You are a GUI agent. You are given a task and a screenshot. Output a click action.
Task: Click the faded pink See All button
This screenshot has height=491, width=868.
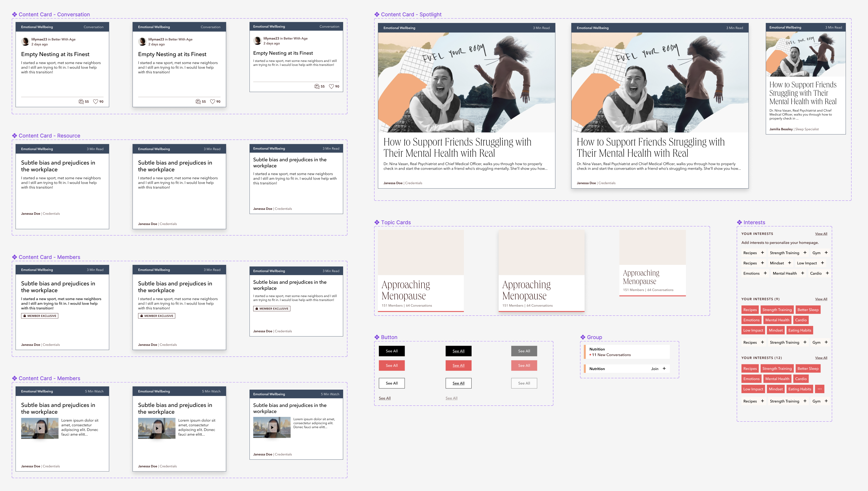pyautogui.click(x=524, y=366)
